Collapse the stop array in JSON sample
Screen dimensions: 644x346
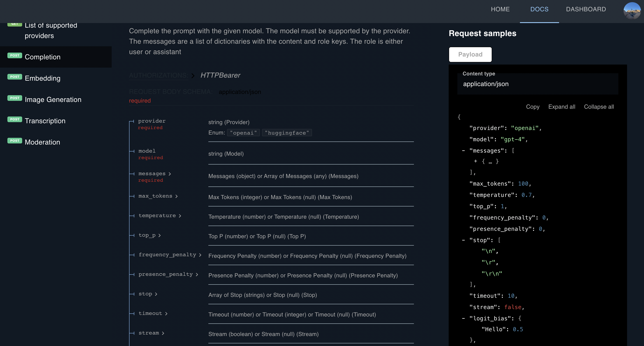point(463,240)
